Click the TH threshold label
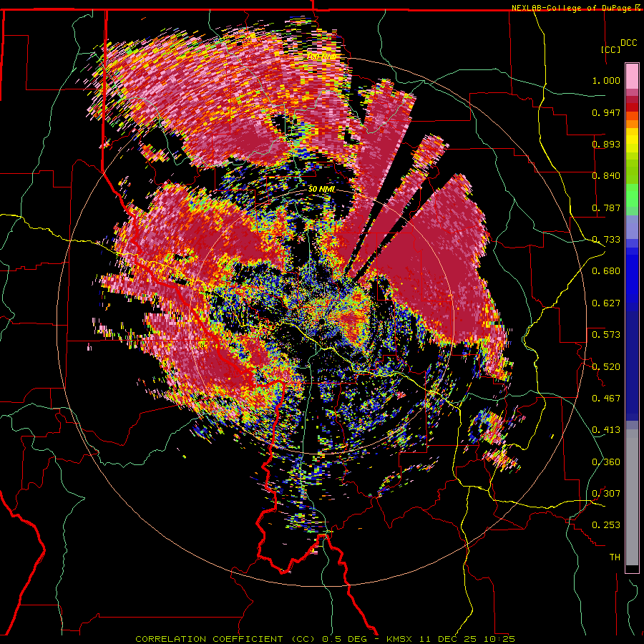644x644 pixels. pyautogui.click(x=615, y=557)
